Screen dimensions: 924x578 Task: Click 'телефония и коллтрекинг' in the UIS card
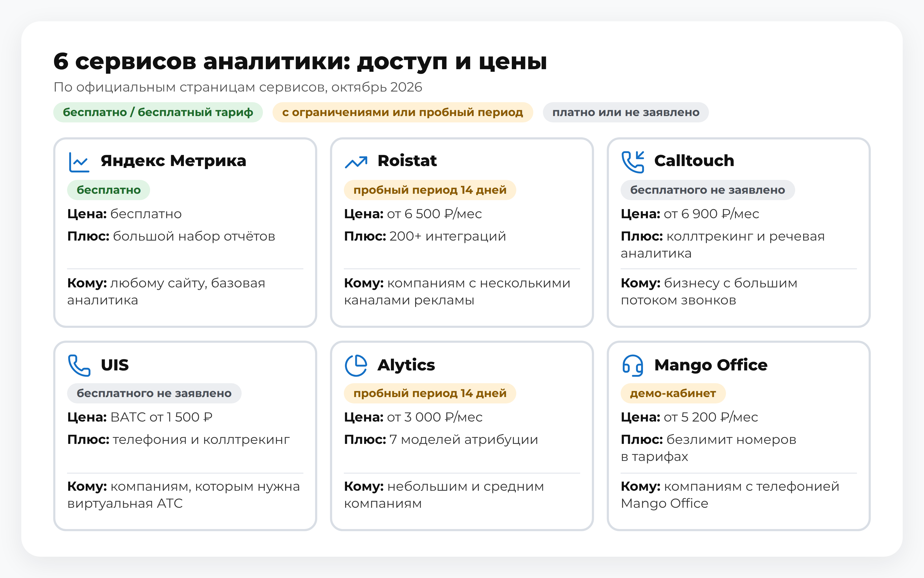201,440
